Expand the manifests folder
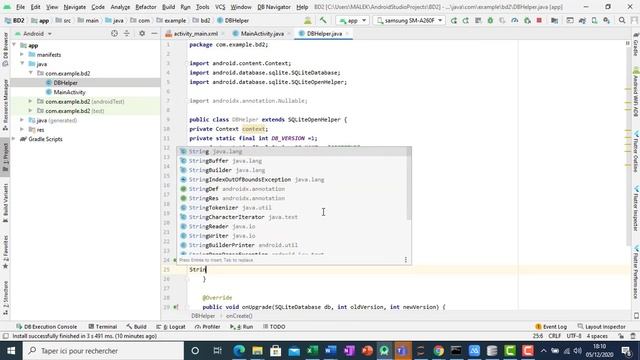Image resolution: width=640 pixels, height=360 pixels. (x=22, y=54)
